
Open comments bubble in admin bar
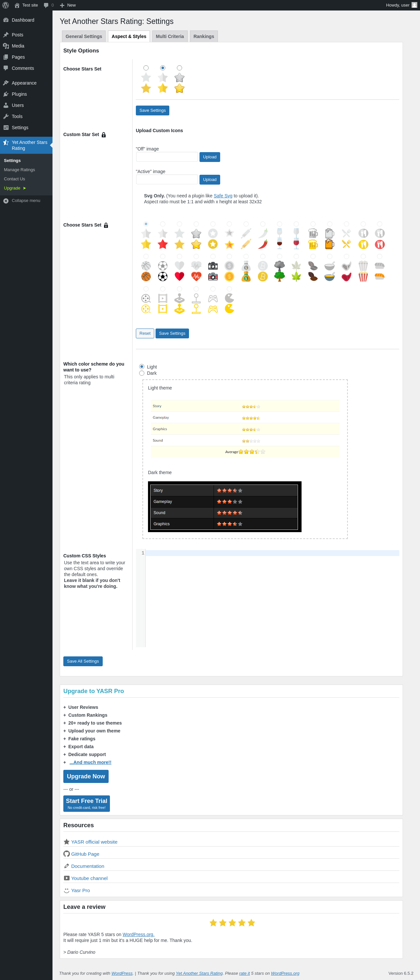(x=48, y=5)
